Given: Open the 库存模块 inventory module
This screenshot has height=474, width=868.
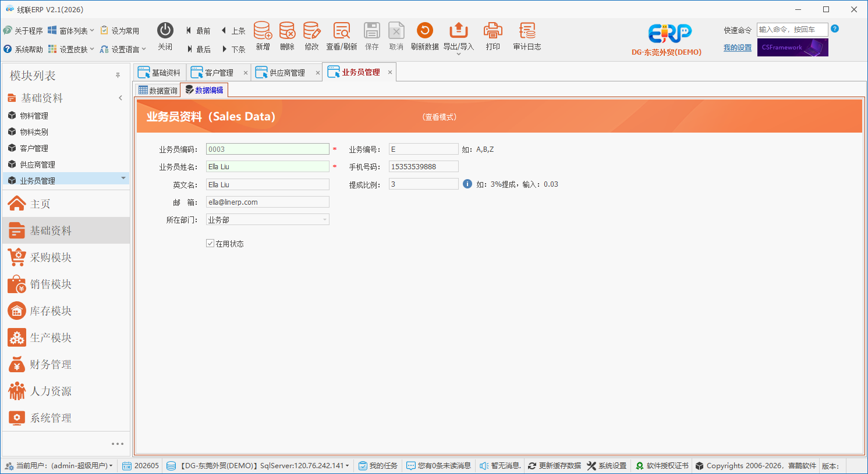Looking at the screenshot, I should click(66, 311).
